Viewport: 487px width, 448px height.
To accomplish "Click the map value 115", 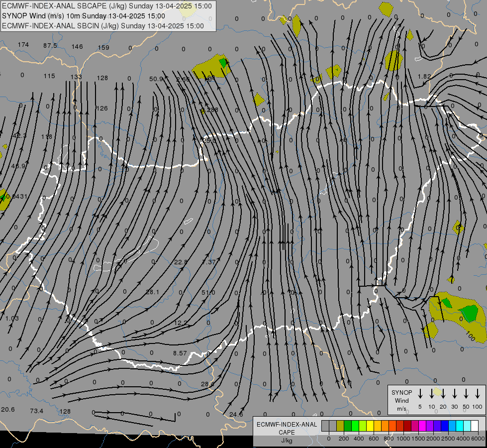I will pyautogui.click(x=49, y=76).
